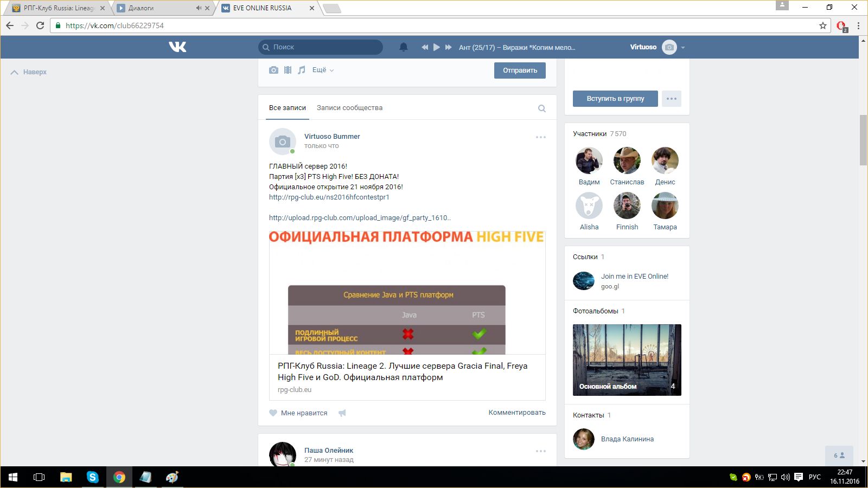Open the Основной альбом photo album

click(627, 359)
